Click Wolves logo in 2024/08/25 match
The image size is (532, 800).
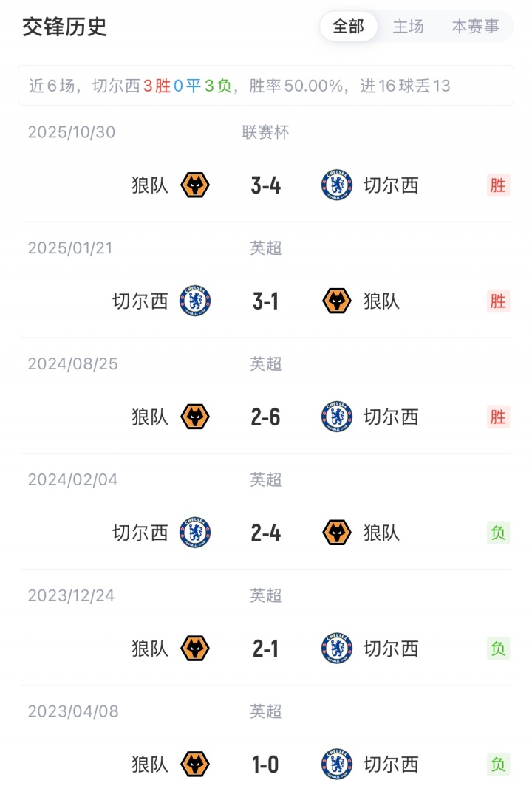pos(195,417)
